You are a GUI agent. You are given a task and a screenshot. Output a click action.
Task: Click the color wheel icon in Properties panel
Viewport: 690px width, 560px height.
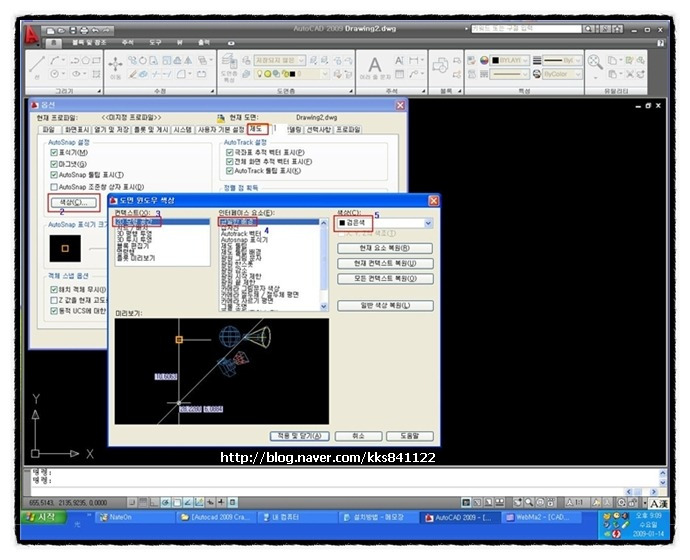484,60
